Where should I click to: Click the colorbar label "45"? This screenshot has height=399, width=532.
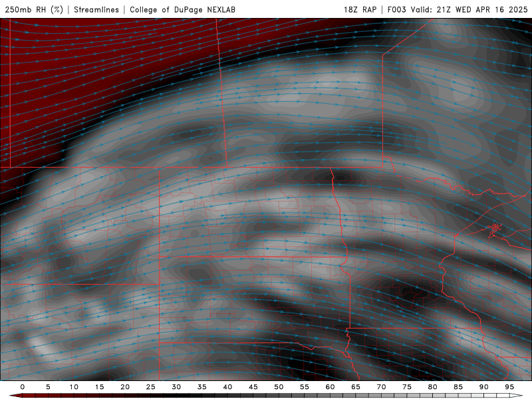pyautogui.click(x=253, y=387)
